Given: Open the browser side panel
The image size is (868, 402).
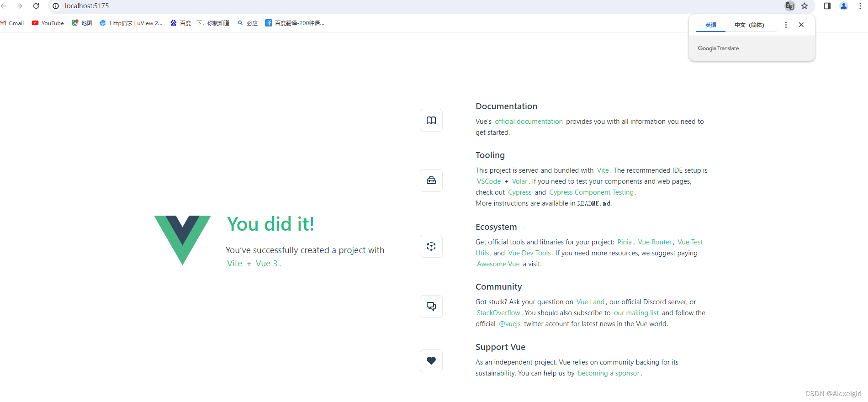Looking at the screenshot, I should pos(827,6).
